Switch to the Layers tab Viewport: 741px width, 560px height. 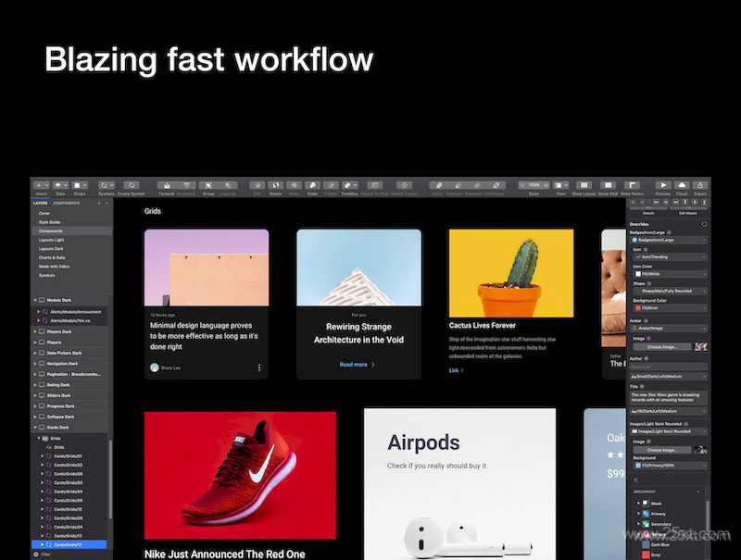coord(40,203)
